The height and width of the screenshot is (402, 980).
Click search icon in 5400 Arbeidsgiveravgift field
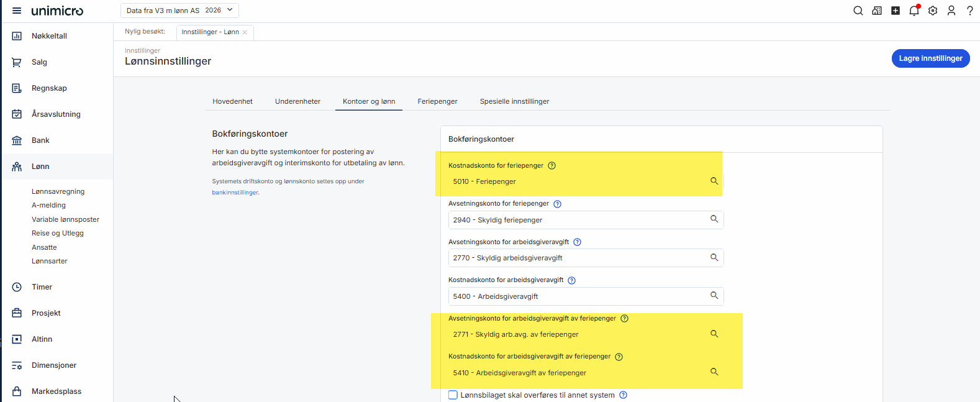(x=714, y=296)
